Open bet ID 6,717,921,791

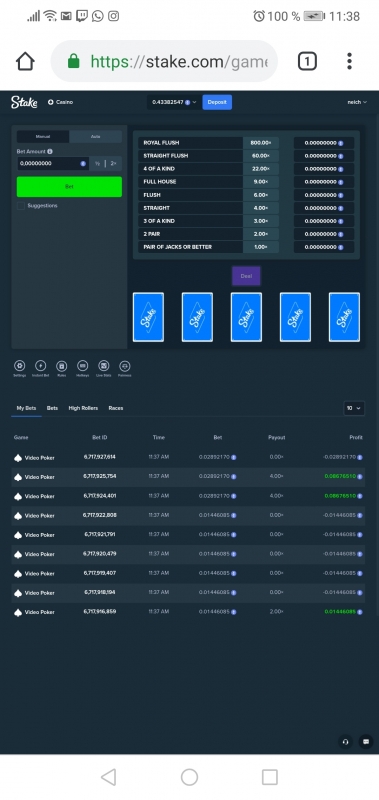coord(99,535)
